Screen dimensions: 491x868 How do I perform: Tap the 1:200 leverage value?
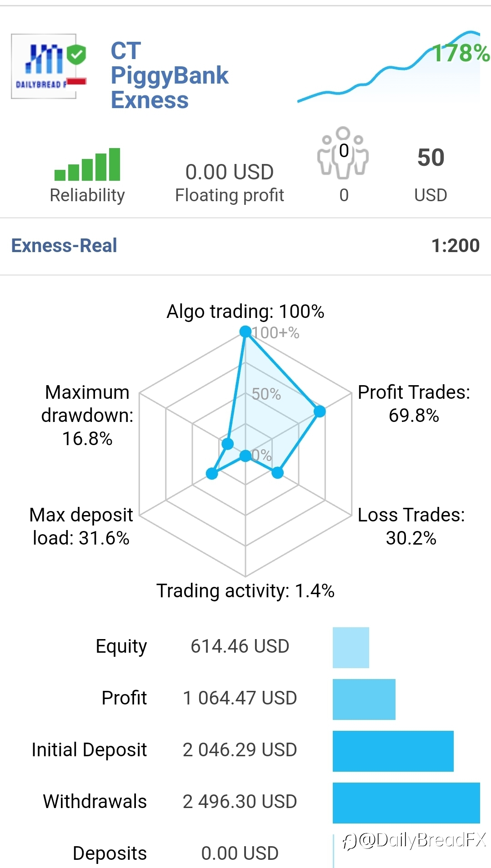[x=456, y=246]
